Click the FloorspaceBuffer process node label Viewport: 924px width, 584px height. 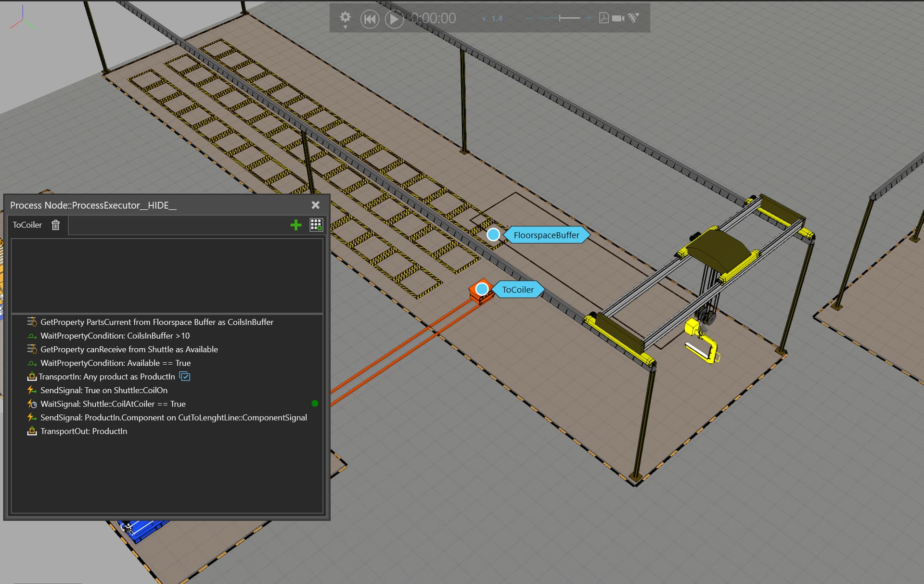pos(546,235)
